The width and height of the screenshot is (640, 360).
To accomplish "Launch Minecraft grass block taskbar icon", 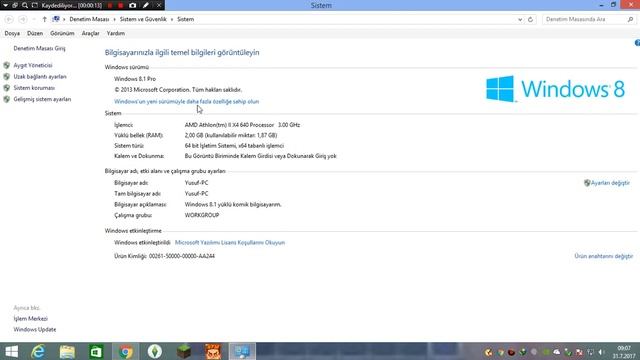I will (184, 351).
